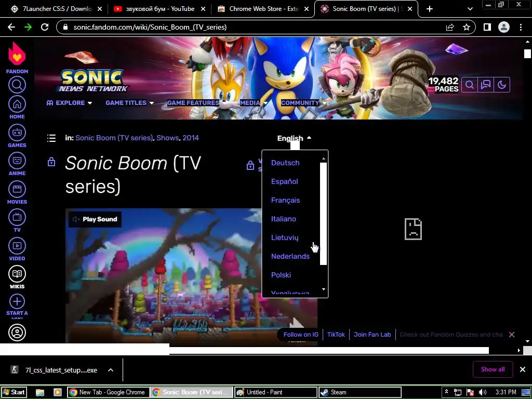Viewport: 532px width, 399px height.
Task: Open the wiki discussions icon in header
Action: [486, 85]
